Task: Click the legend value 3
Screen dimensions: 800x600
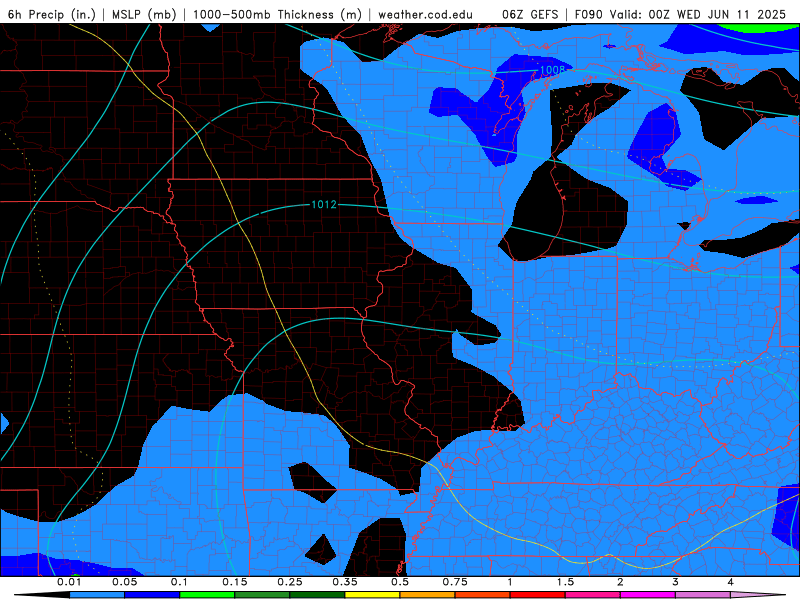Action: point(676,582)
